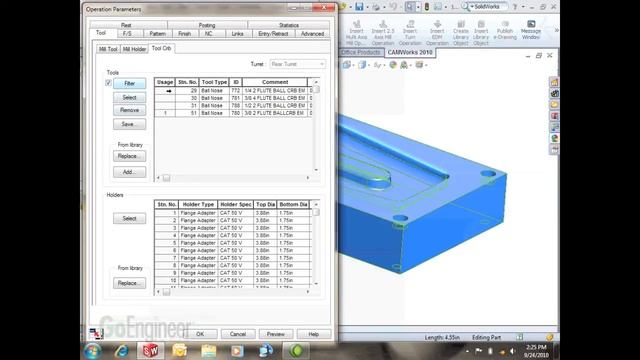Screen dimensions: 640x360
Task: Click the SolidWorks taskbar icon
Action: tap(150, 351)
